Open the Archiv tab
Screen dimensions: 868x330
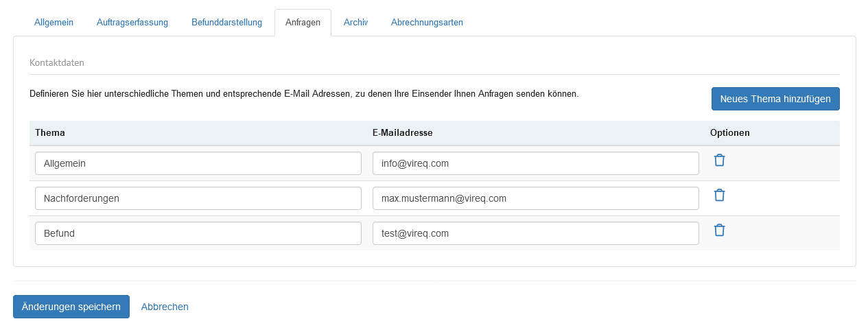(x=355, y=23)
